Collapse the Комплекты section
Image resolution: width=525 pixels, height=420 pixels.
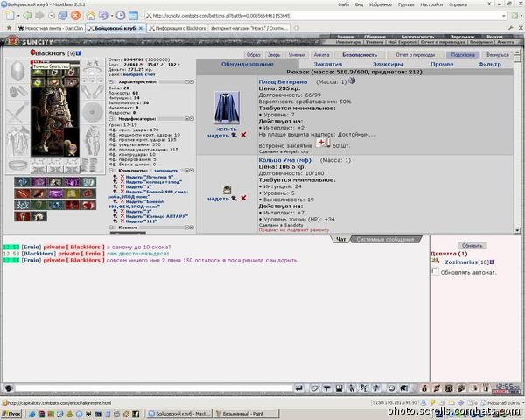111,171
